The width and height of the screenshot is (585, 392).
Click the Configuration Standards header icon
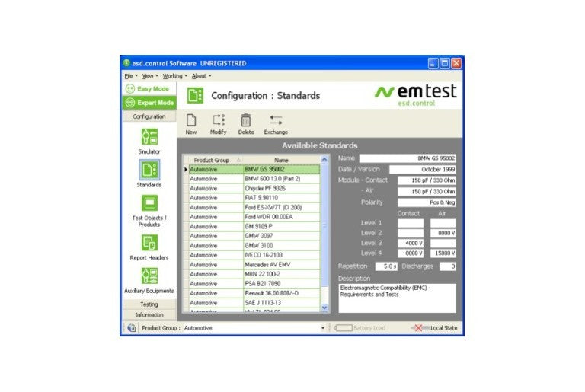[195, 95]
